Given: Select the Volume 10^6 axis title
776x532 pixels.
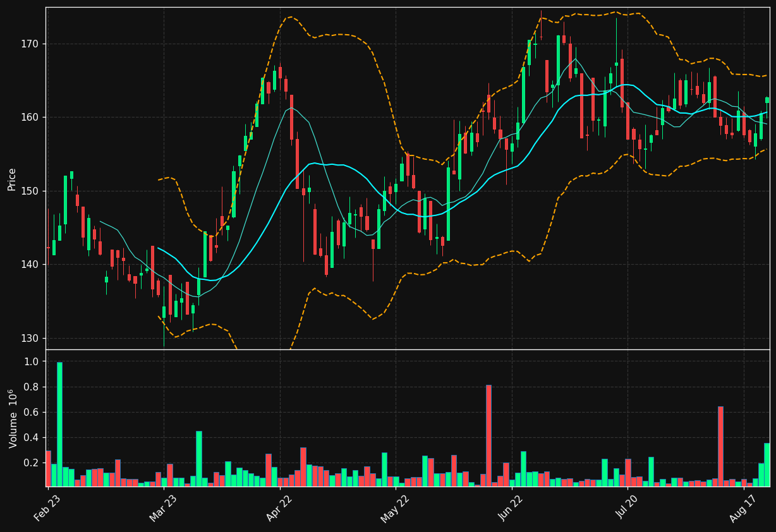Looking at the screenshot, I should pyautogui.click(x=12, y=418).
